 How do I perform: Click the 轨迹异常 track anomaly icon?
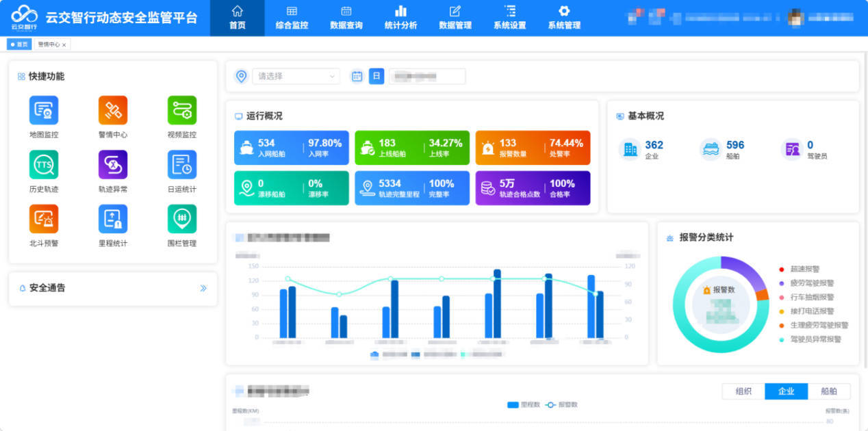coord(113,165)
